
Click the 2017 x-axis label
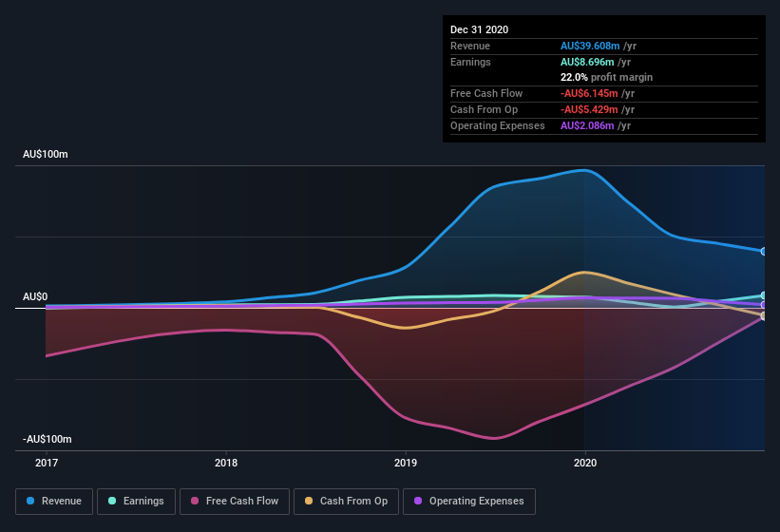click(47, 463)
